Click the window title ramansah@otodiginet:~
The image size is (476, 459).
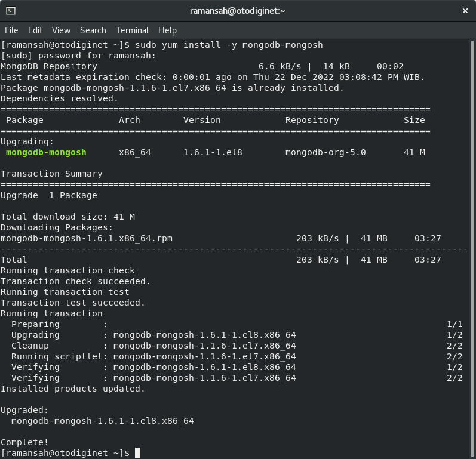pos(237,11)
